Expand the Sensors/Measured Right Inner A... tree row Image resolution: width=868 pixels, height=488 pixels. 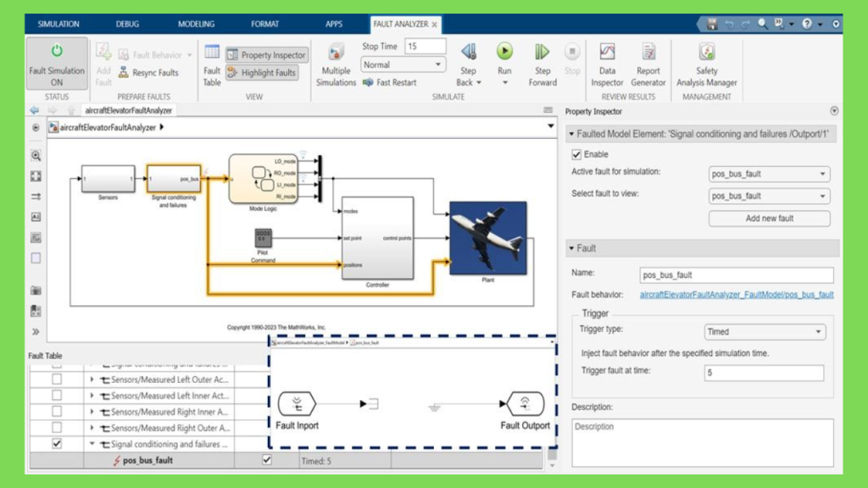coord(92,412)
